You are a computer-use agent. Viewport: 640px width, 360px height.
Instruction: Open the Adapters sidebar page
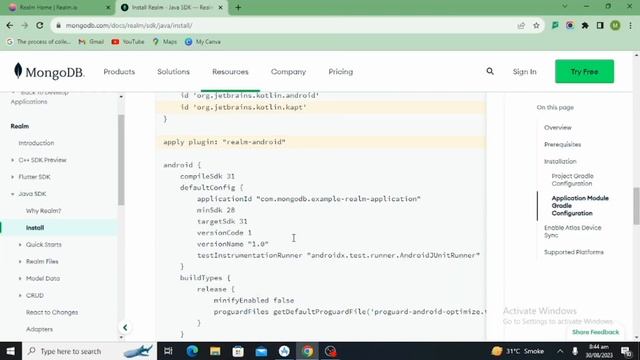tap(39, 329)
